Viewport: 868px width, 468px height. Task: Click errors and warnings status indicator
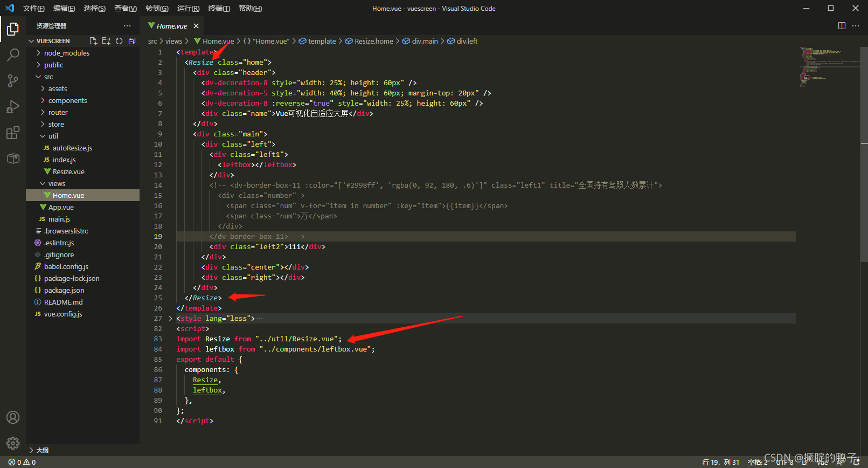coord(22,462)
